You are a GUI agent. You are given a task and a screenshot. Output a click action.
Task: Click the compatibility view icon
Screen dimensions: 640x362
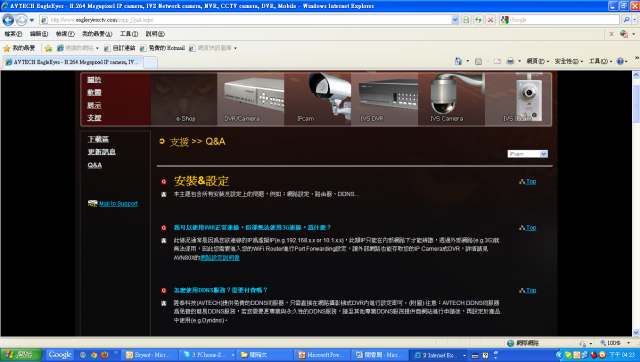click(466, 20)
